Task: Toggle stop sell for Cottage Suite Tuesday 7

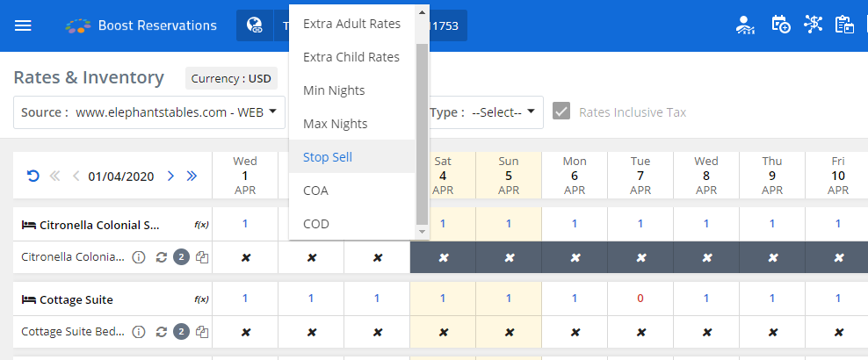Action: click(x=640, y=332)
